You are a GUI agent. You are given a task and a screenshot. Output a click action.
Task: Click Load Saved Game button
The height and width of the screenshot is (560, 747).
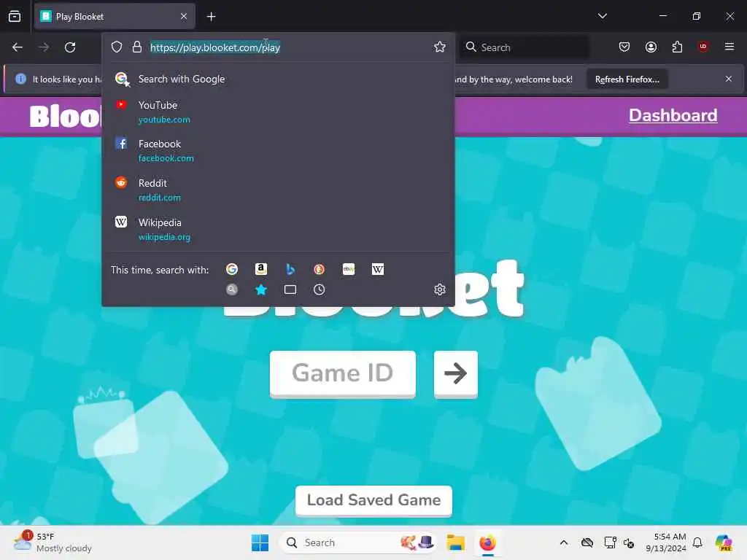[x=373, y=500]
